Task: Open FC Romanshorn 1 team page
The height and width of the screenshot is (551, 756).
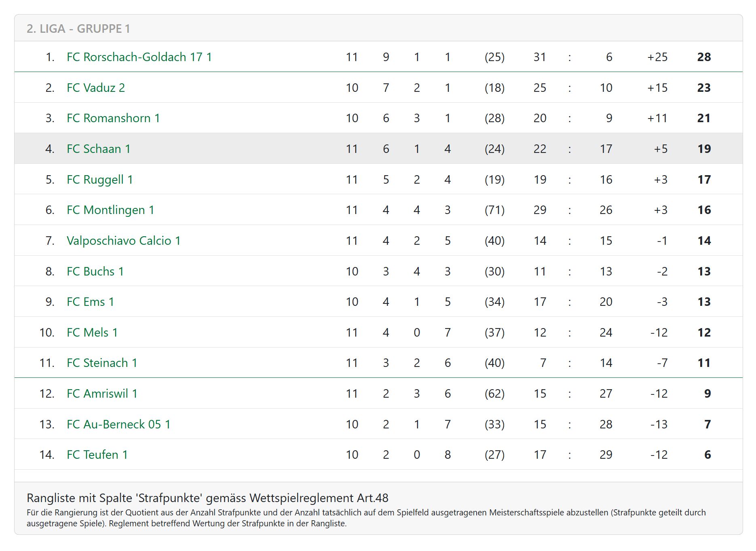Action: coord(113,118)
